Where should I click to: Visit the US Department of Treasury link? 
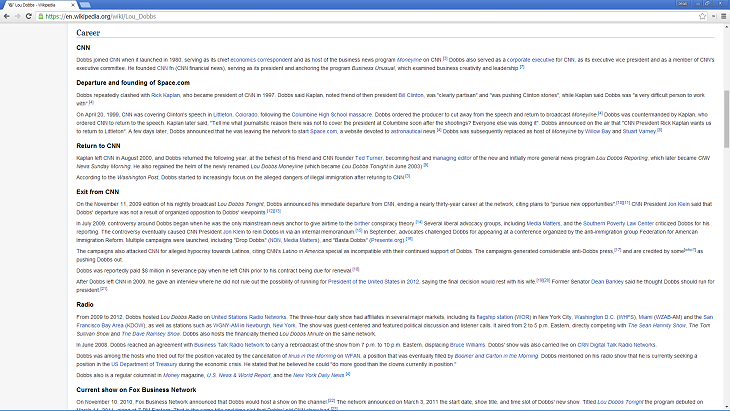coord(144,365)
